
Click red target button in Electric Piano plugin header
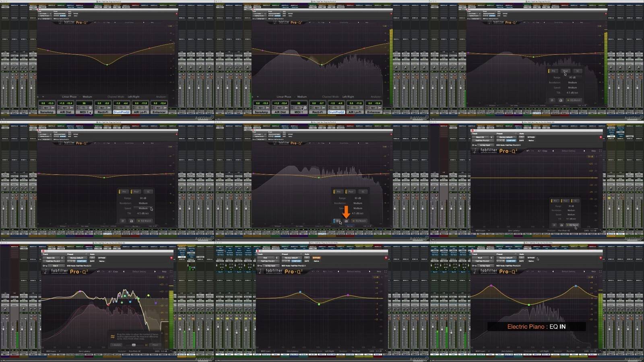point(601,258)
